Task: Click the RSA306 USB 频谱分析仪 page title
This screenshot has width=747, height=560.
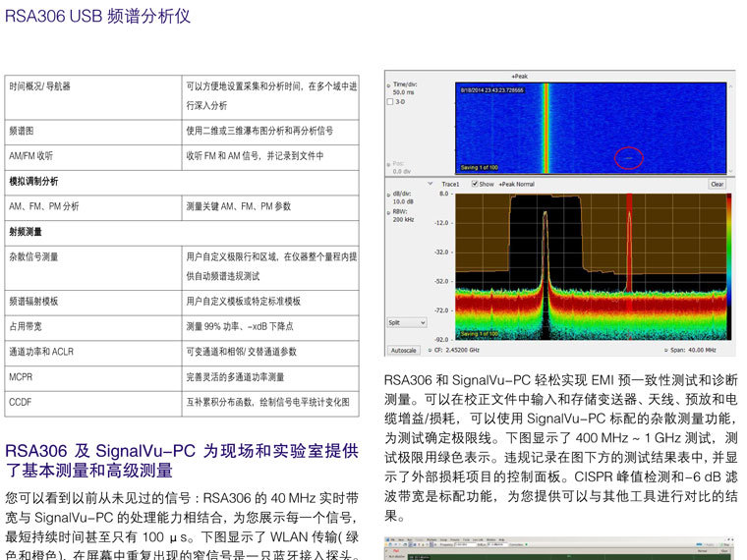Action: coord(97,16)
